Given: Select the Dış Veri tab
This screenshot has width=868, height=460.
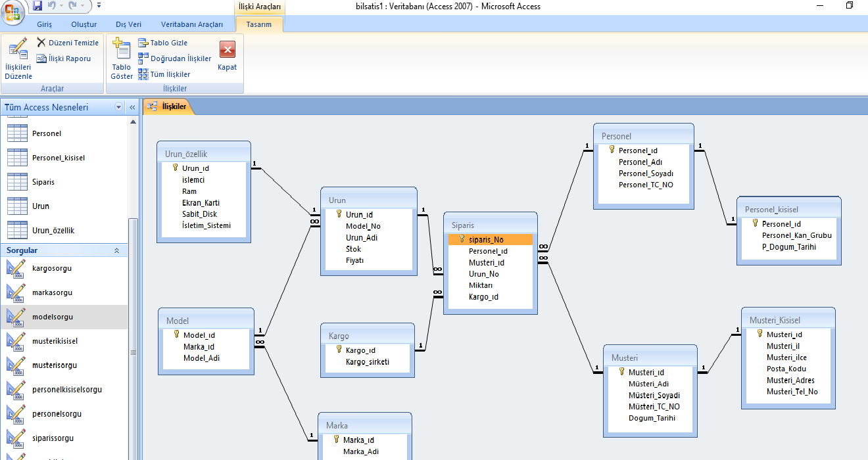Looking at the screenshot, I should (128, 24).
